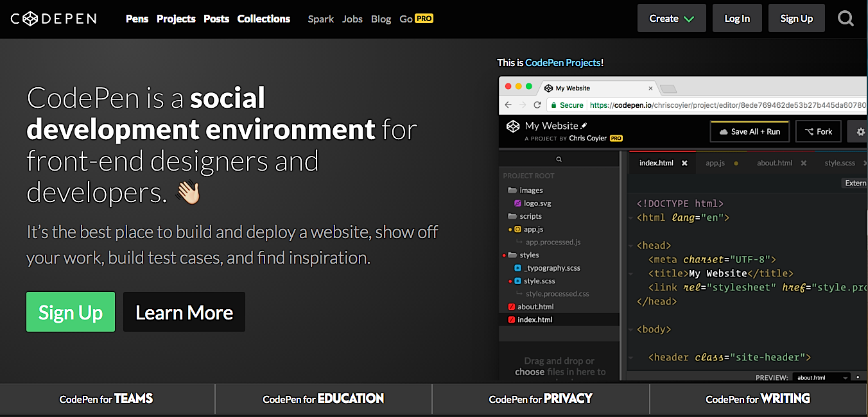Open CodePen for WRITING section
The height and width of the screenshot is (417, 868).
pyautogui.click(x=758, y=399)
